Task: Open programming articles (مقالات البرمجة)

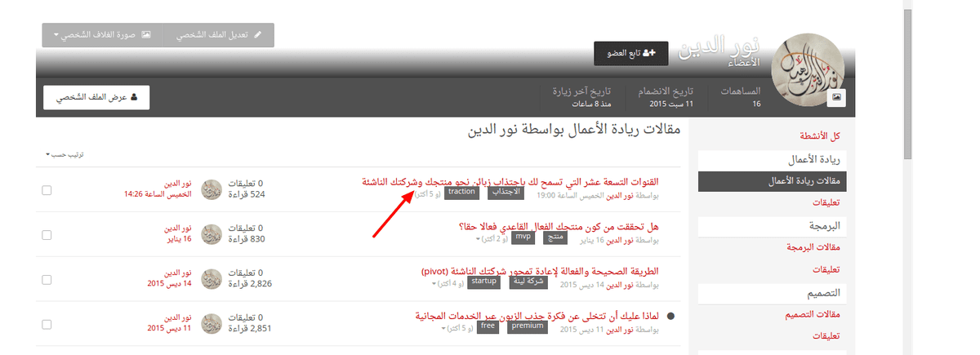Action: (812, 246)
